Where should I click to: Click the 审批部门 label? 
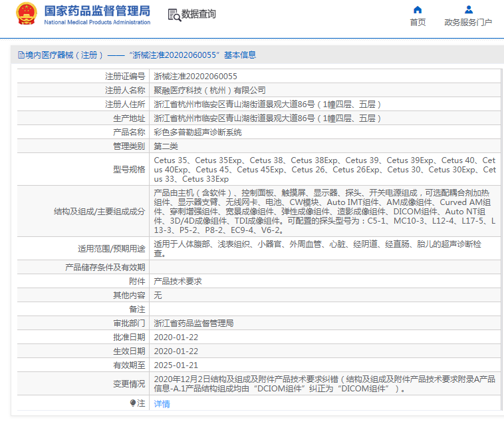129,323
